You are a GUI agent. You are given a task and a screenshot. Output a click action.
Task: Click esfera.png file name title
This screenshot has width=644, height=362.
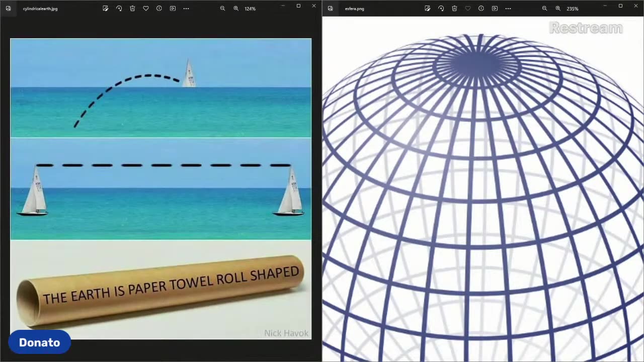click(x=355, y=9)
